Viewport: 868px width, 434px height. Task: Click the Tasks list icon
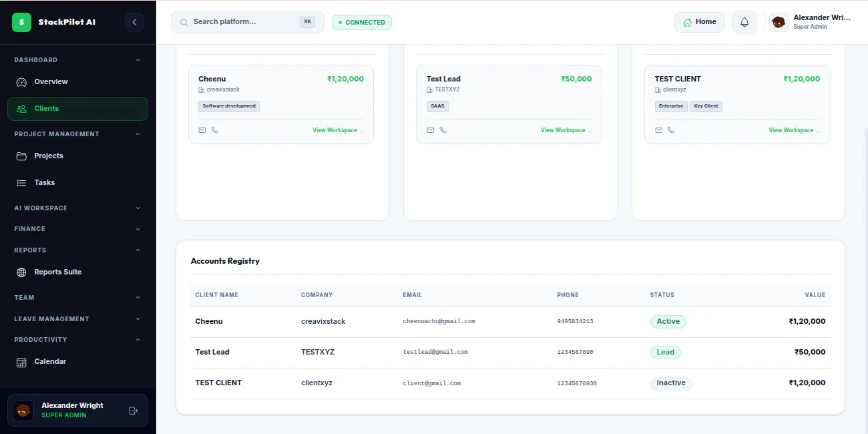[21, 183]
